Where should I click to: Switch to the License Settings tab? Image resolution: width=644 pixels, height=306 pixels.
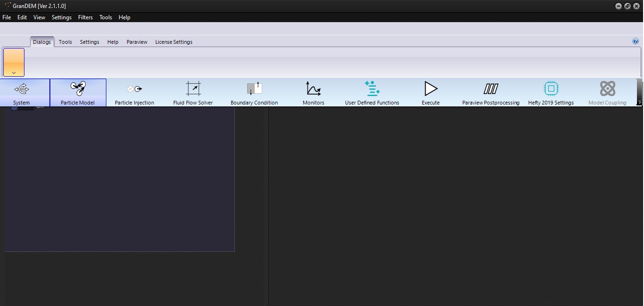[174, 42]
